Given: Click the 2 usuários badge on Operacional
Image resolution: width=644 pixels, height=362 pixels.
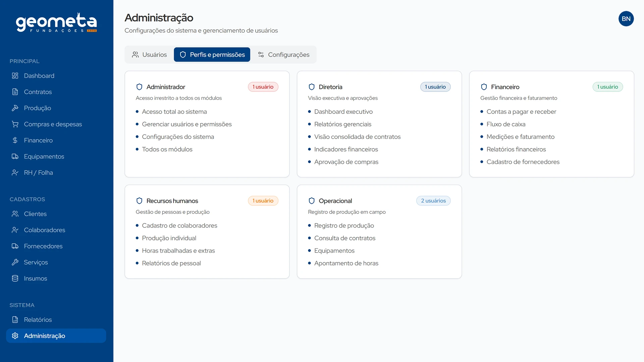Looking at the screenshot, I should pos(433,201).
